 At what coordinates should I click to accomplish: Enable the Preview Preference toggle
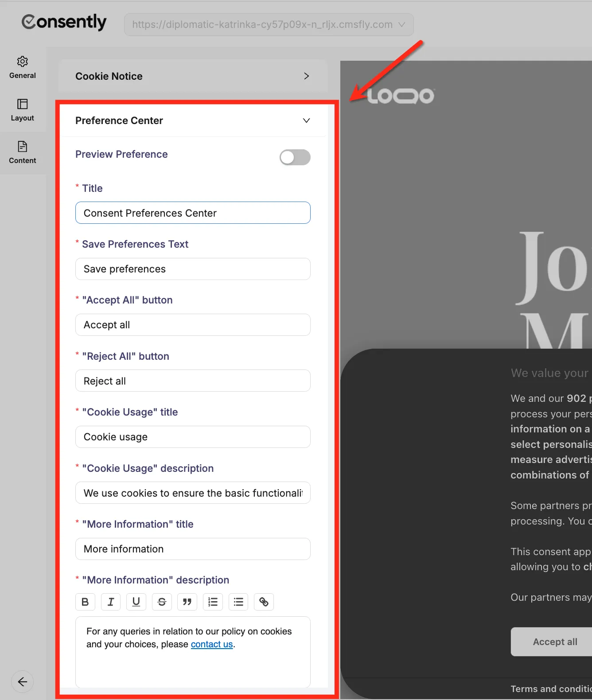(295, 157)
